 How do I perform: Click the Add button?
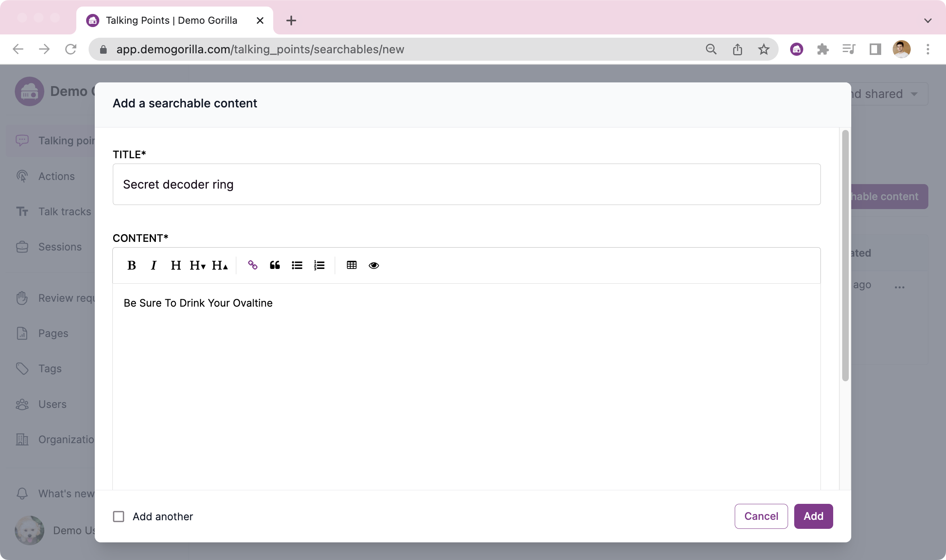(813, 517)
